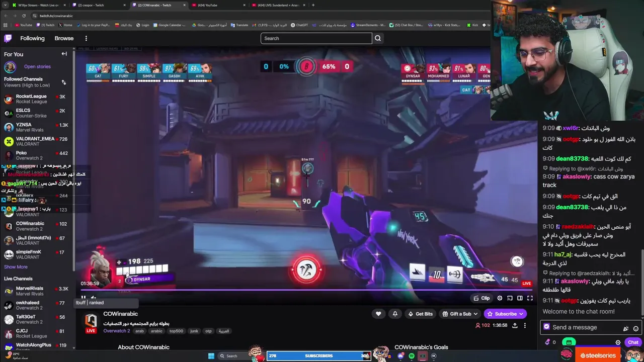Open the ChatGPT bookmark
The image size is (644, 362).
(x=300, y=25)
